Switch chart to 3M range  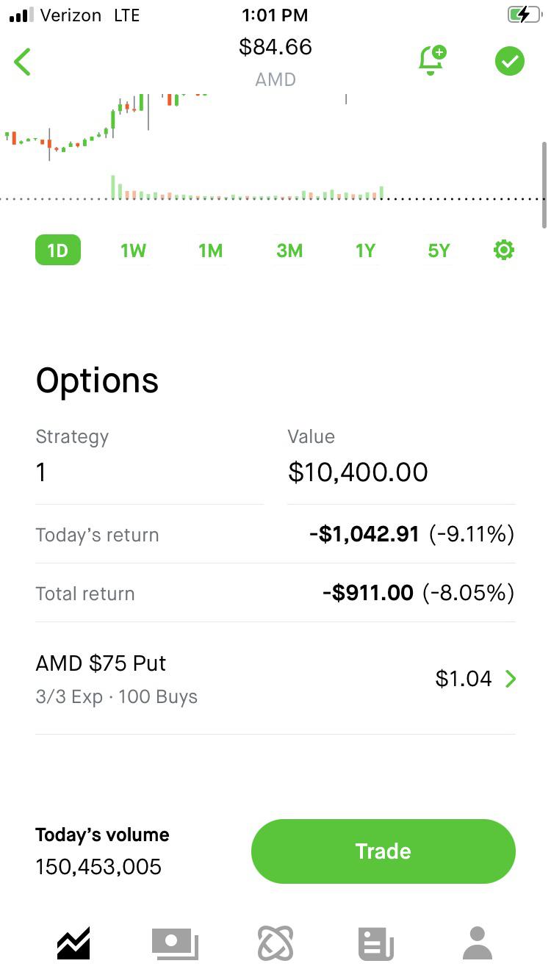(x=289, y=251)
